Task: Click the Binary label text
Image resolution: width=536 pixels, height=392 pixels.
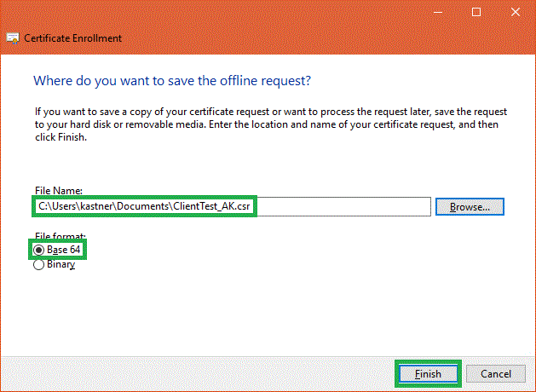Action: coord(61,264)
